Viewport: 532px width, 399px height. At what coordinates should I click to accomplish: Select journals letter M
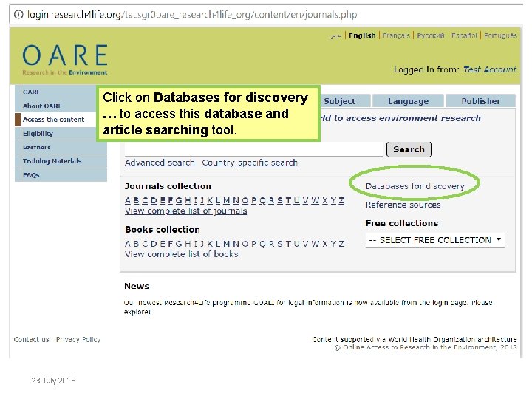(x=227, y=200)
